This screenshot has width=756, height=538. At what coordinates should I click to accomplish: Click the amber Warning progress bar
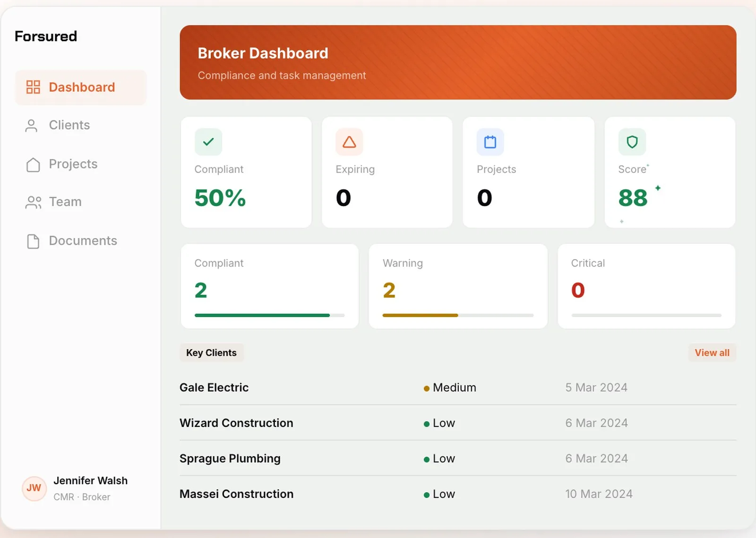[x=458, y=315]
